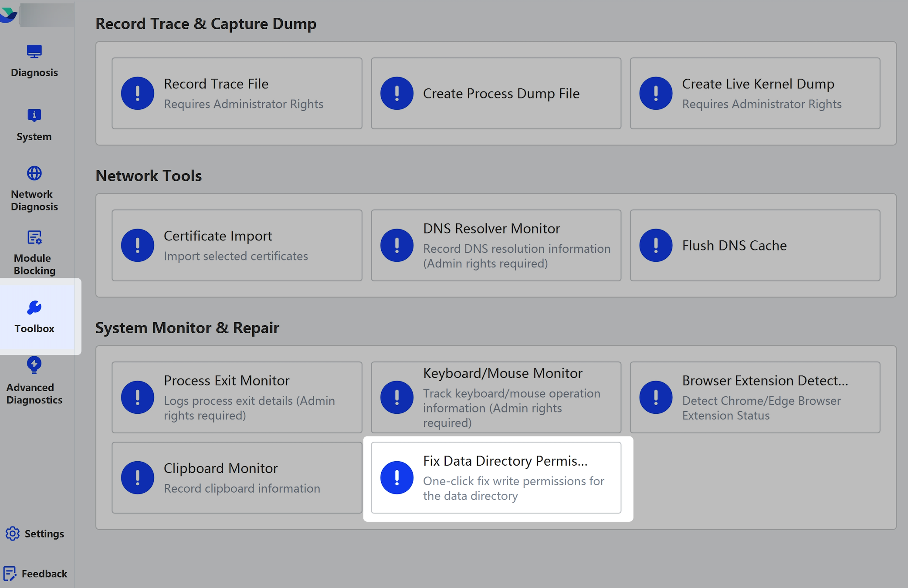Click 'Logs process exit details' description
The height and width of the screenshot is (588, 908).
point(249,408)
